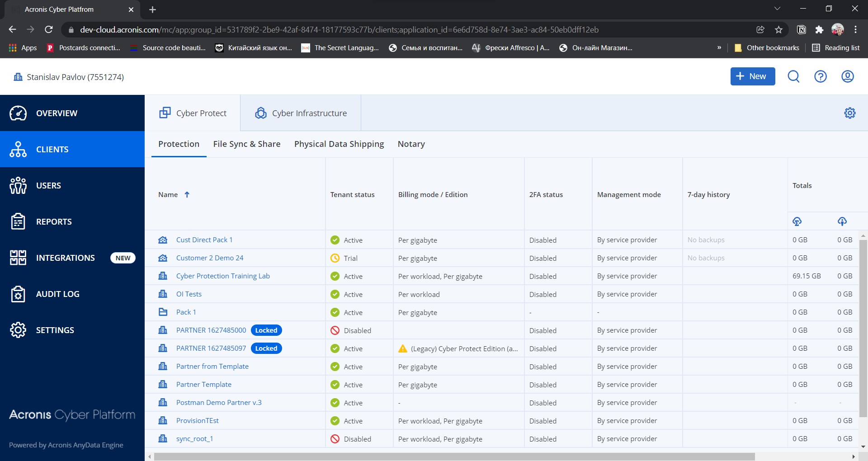Open the Reports clipboard icon
868x461 pixels.
pos(18,221)
